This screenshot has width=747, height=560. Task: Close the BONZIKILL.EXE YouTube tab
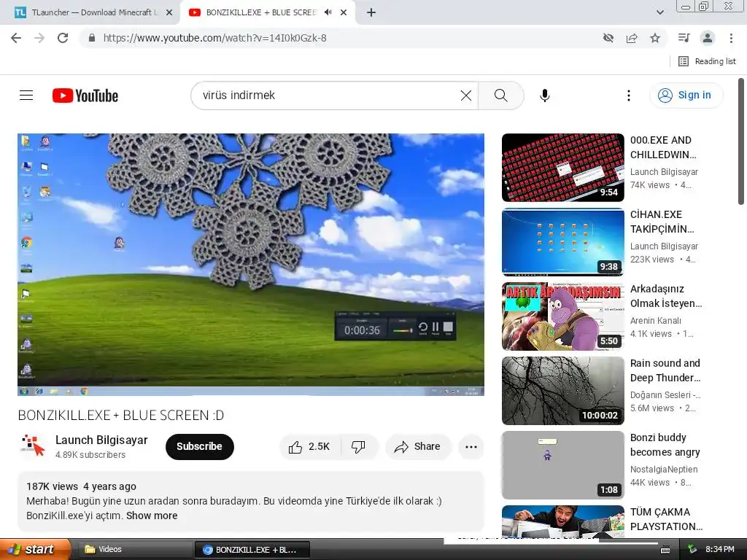[x=344, y=13]
